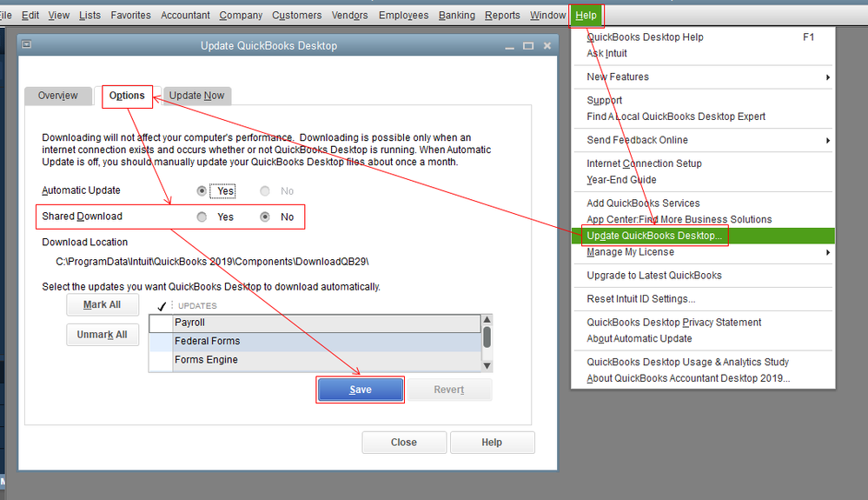Click the download location path text

pos(212,262)
